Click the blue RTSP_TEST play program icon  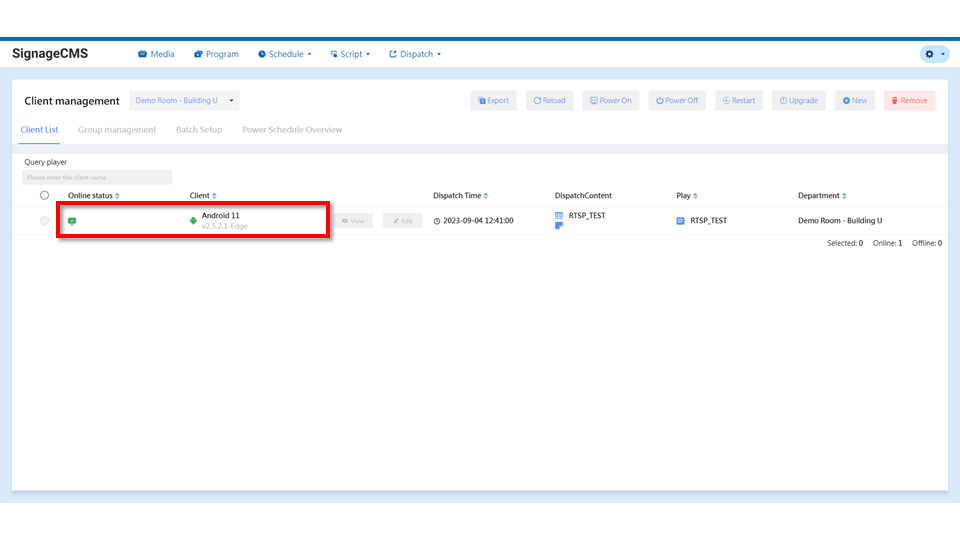pyautogui.click(x=681, y=220)
